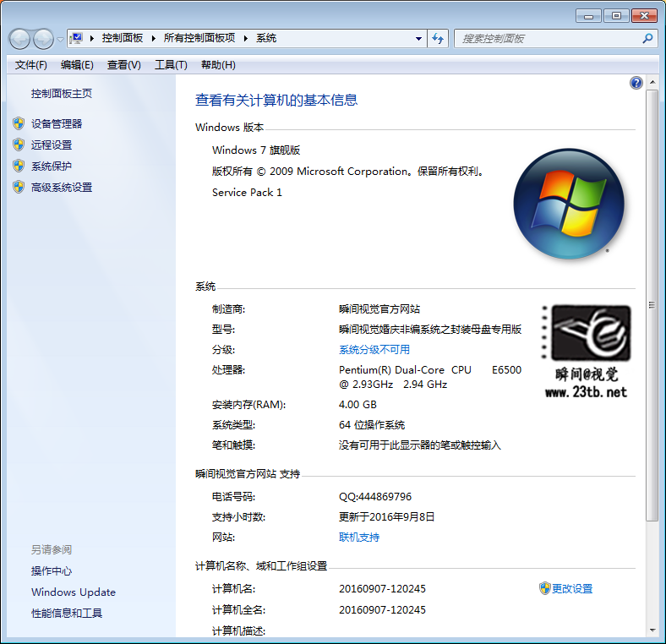Open the 工具(T) menu

pos(171,65)
